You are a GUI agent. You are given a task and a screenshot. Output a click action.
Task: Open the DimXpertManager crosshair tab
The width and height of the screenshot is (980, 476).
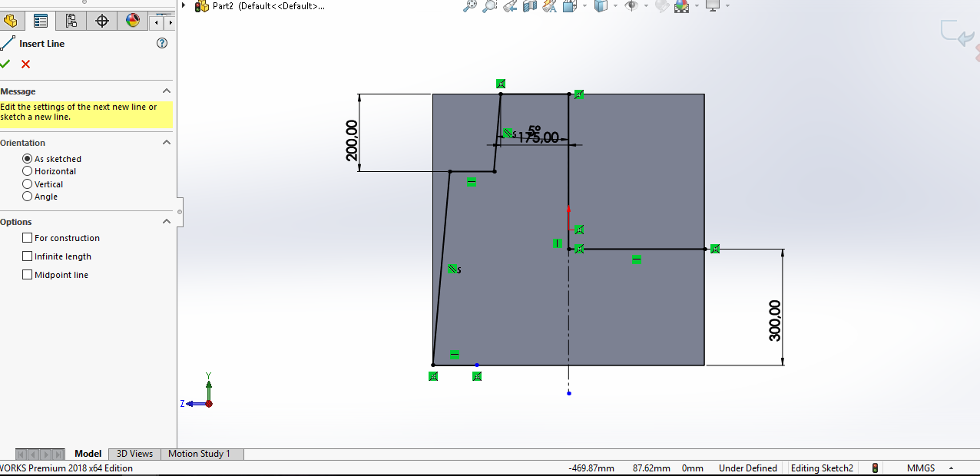tap(102, 21)
